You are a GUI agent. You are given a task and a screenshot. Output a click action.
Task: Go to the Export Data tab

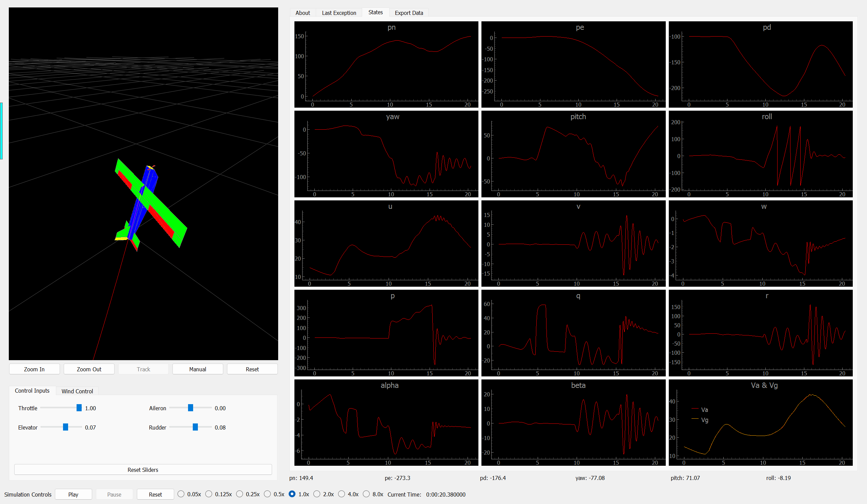409,13
